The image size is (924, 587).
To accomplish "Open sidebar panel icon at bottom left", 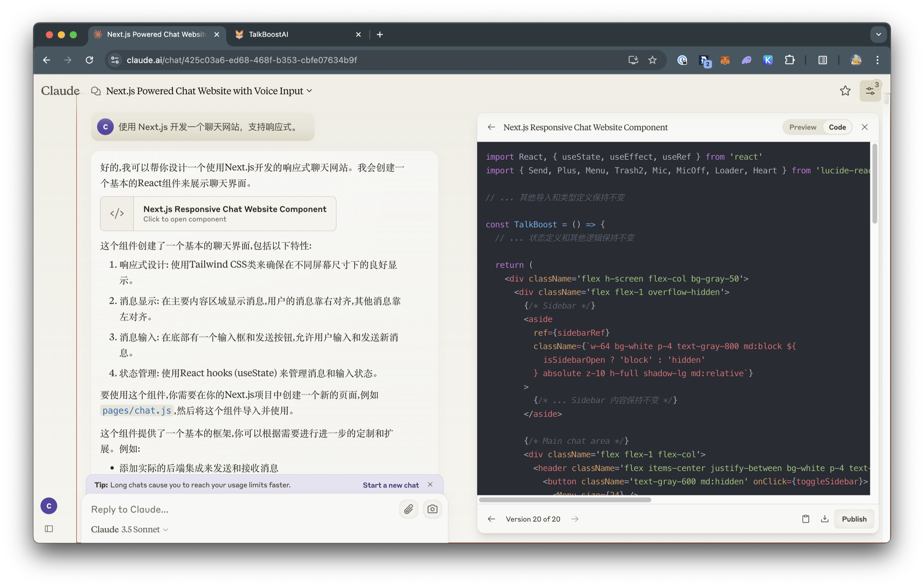I will (49, 529).
